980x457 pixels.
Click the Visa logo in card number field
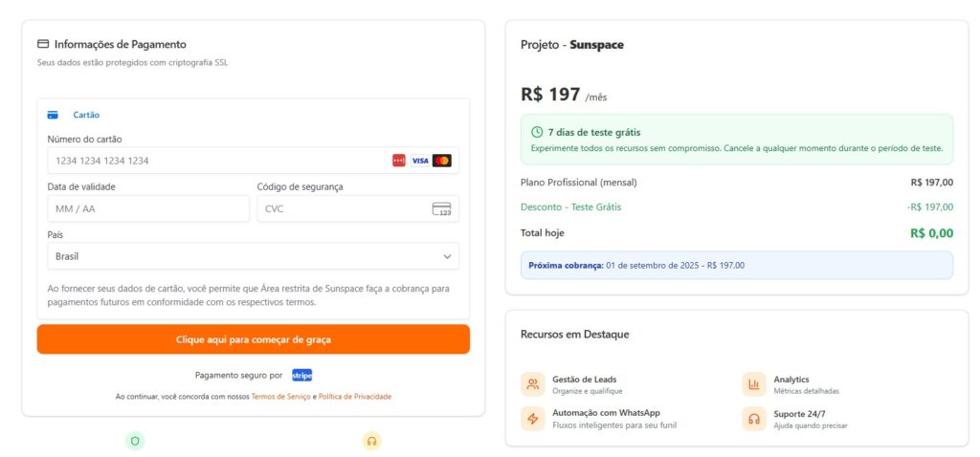(420, 161)
